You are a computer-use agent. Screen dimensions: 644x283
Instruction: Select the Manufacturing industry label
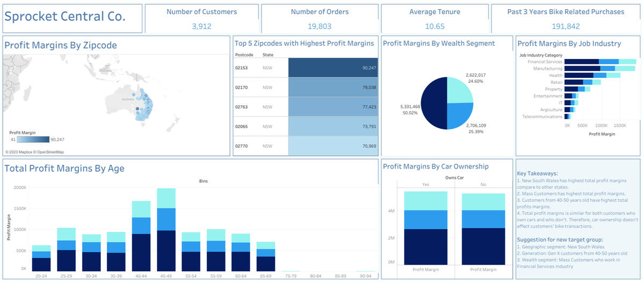[547, 69]
